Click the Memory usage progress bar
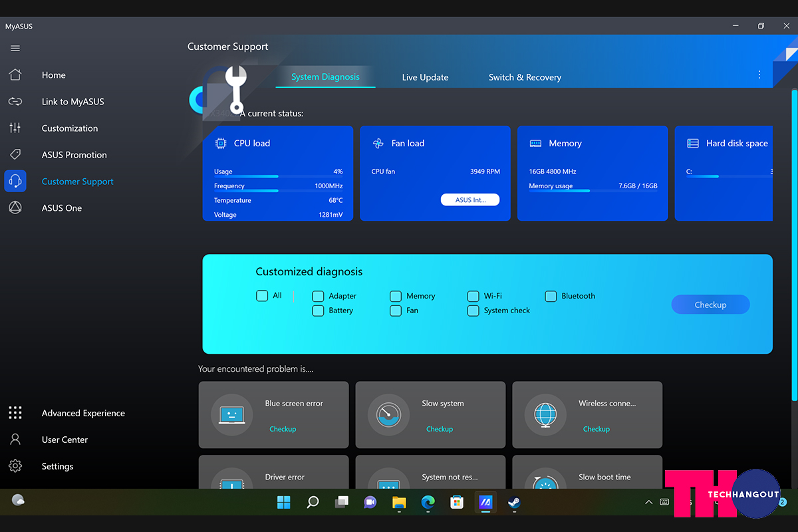This screenshot has width=798, height=532. click(593, 191)
